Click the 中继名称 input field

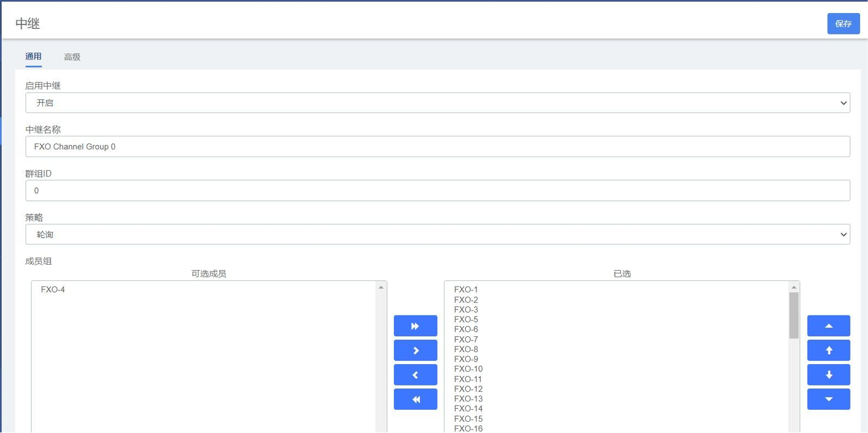tap(437, 146)
